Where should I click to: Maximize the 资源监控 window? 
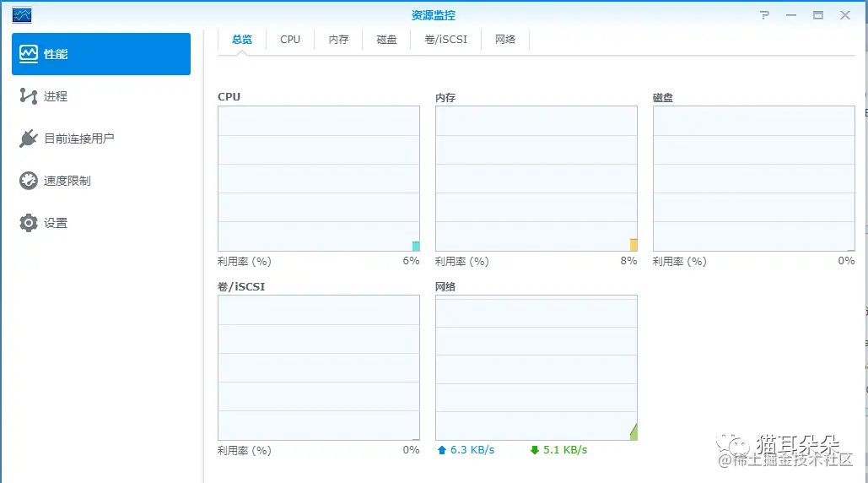coord(818,15)
